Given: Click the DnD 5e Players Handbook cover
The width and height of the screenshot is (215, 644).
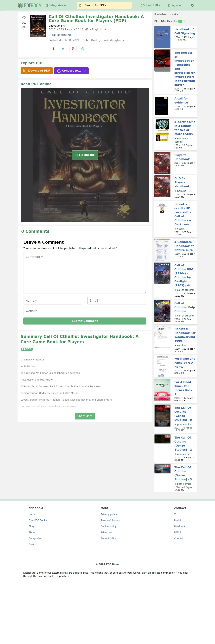Looking at the screenshot, I should pyautogui.click(x=162, y=186).
